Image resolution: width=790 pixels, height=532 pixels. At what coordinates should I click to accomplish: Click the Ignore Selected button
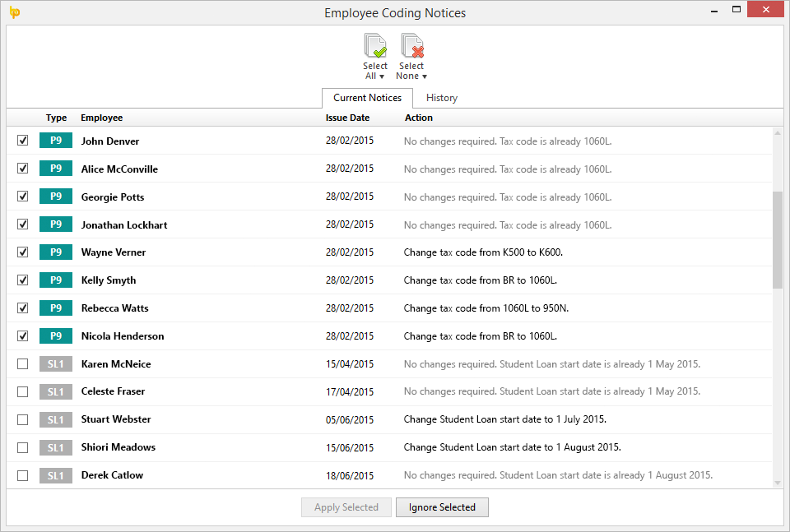tap(442, 507)
